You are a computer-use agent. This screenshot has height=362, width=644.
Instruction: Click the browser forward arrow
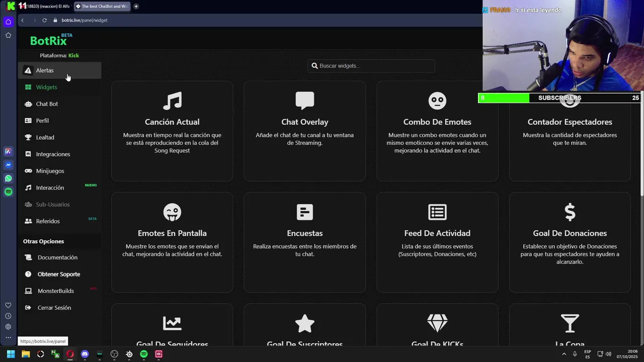point(34,20)
